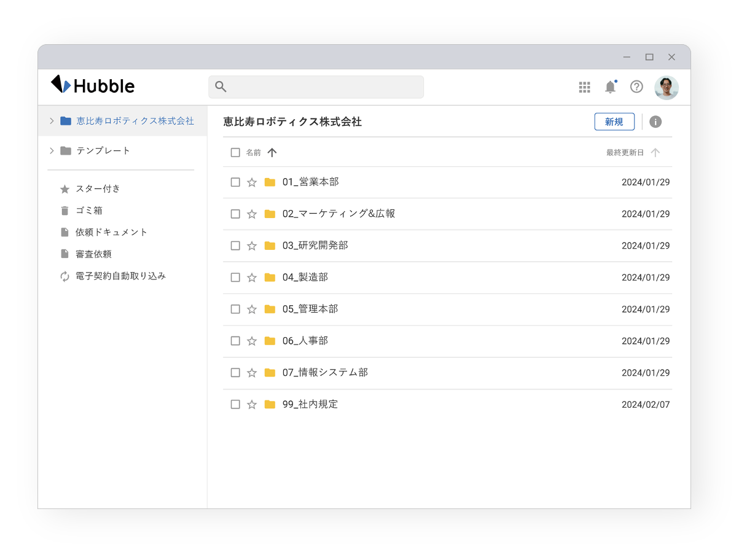Click the 新規 button

coord(614,122)
